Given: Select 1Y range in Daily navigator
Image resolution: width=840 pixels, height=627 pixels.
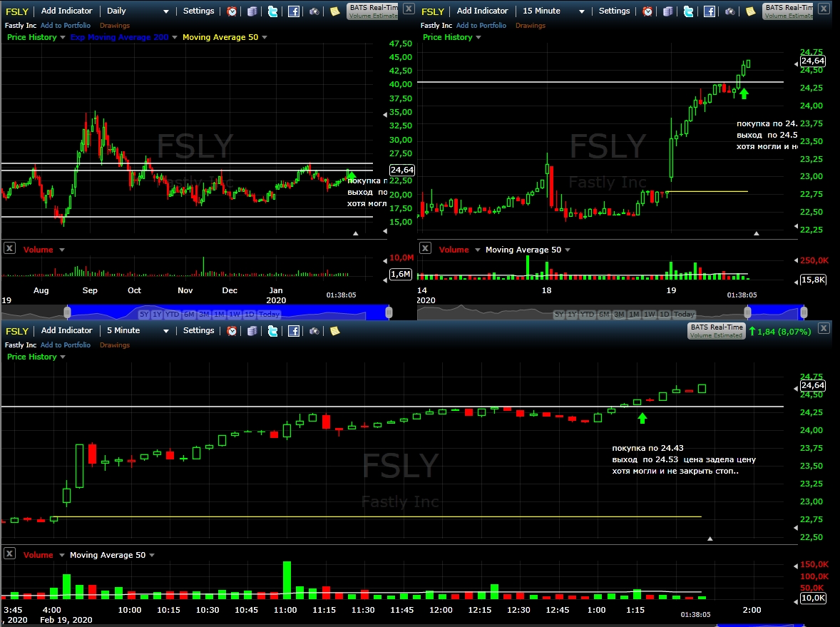Looking at the screenshot, I should click(157, 315).
